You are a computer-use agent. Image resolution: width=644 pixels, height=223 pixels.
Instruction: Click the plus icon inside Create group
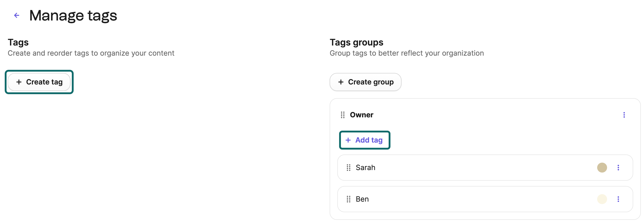[x=341, y=82]
